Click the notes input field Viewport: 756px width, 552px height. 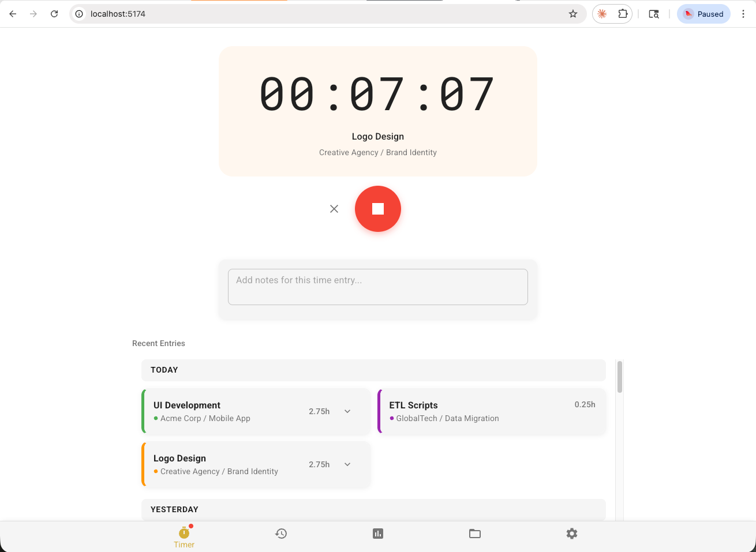(x=378, y=287)
